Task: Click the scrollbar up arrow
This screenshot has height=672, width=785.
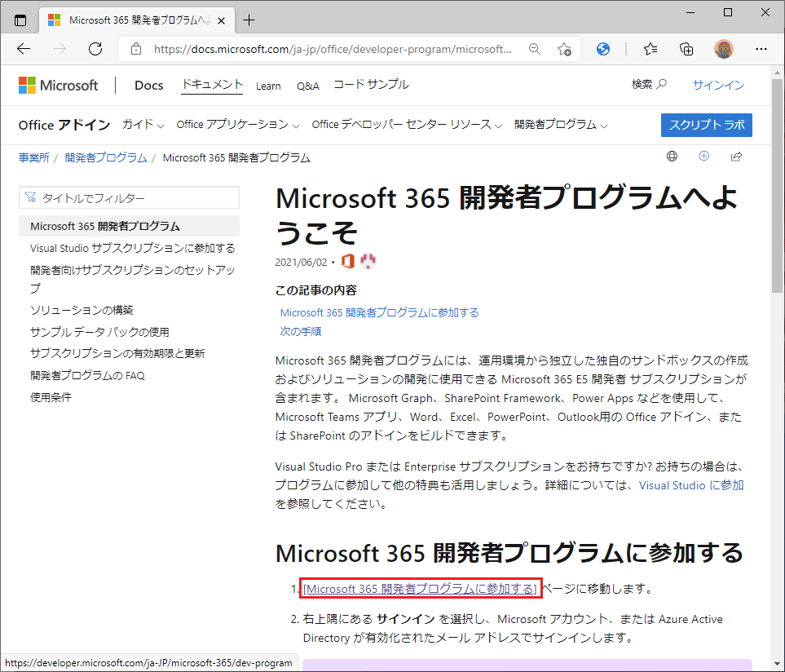Action: (777, 72)
